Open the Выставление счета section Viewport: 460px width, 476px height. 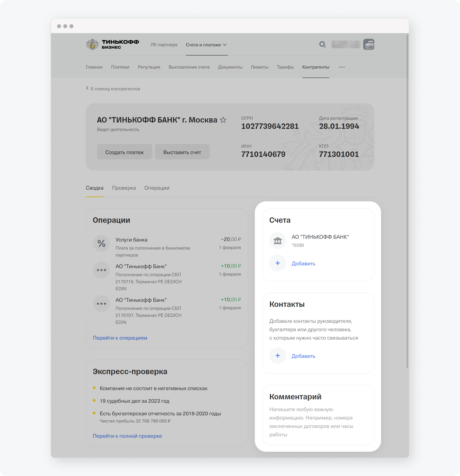click(x=189, y=67)
